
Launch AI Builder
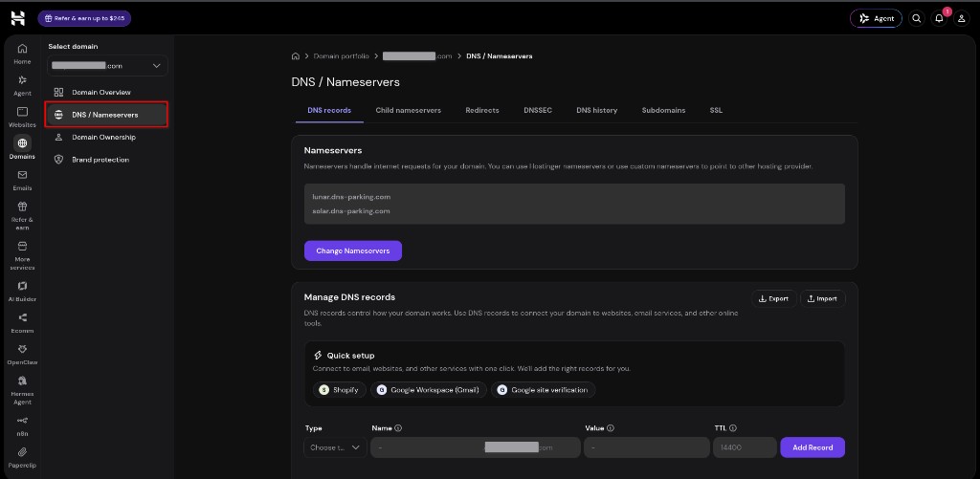[23, 291]
